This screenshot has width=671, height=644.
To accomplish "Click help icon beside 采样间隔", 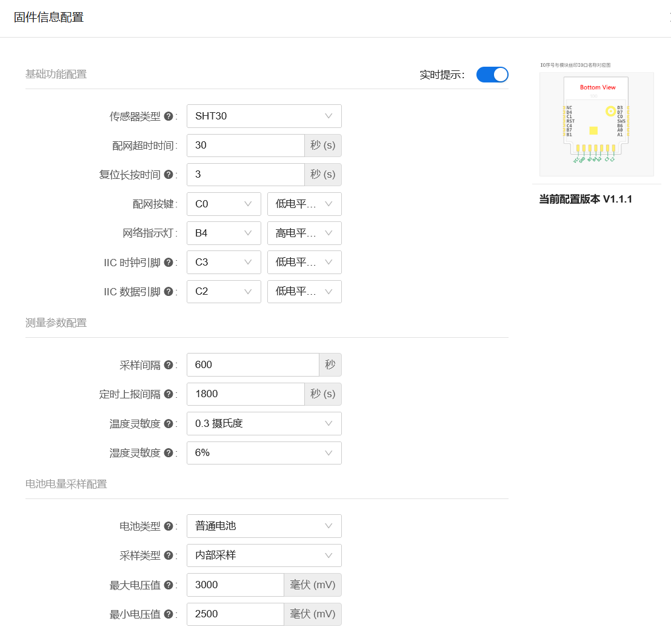I will pyautogui.click(x=169, y=365).
